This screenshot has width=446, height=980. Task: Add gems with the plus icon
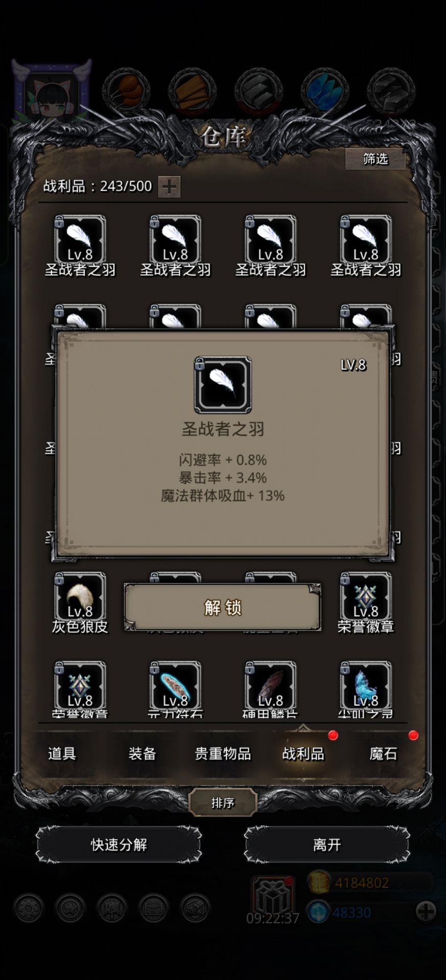(x=426, y=911)
